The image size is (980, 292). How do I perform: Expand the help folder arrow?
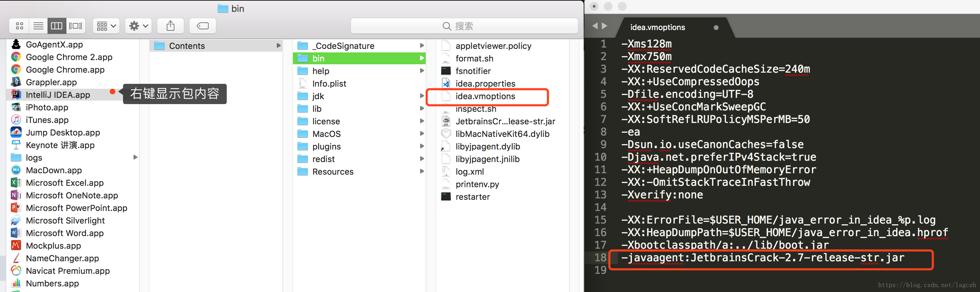tap(421, 71)
